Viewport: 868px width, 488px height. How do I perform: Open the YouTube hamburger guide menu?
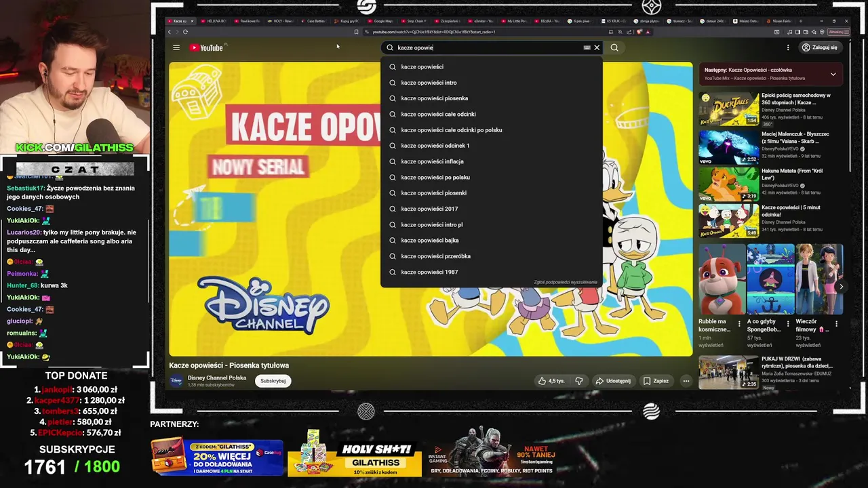click(176, 47)
